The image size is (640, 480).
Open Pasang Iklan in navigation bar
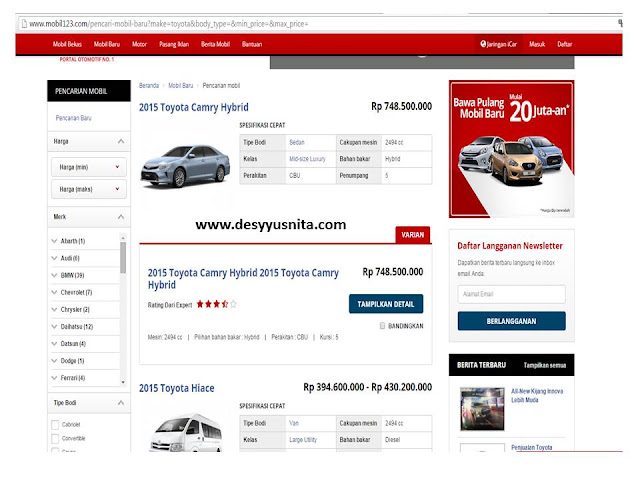click(x=174, y=44)
